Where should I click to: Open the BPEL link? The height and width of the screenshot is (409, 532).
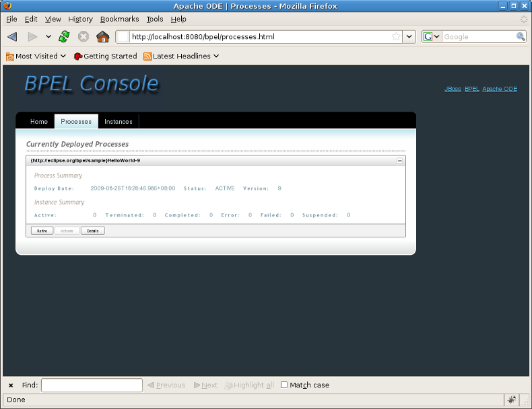point(471,89)
